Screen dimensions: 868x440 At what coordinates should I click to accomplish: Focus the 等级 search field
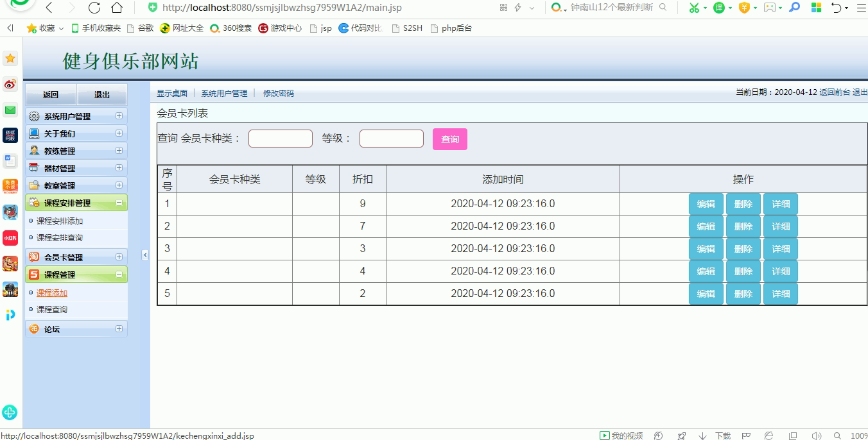tap(392, 139)
